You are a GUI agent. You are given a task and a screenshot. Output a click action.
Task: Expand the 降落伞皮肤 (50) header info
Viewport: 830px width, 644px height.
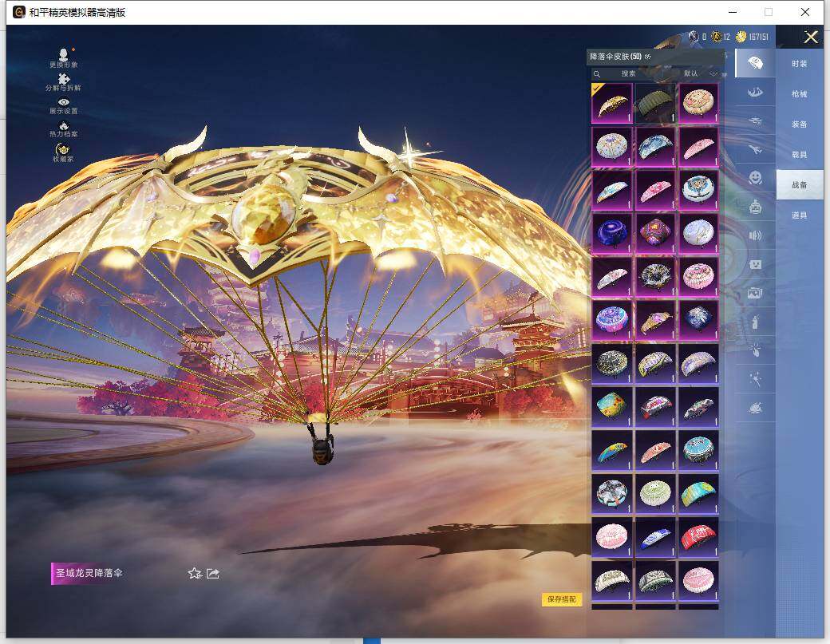pos(648,57)
